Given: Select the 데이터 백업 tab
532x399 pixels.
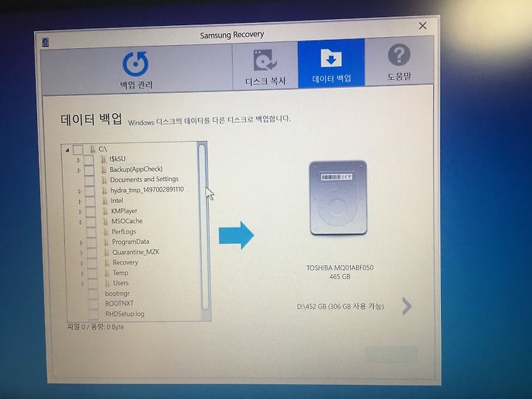Looking at the screenshot, I should (331, 64).
